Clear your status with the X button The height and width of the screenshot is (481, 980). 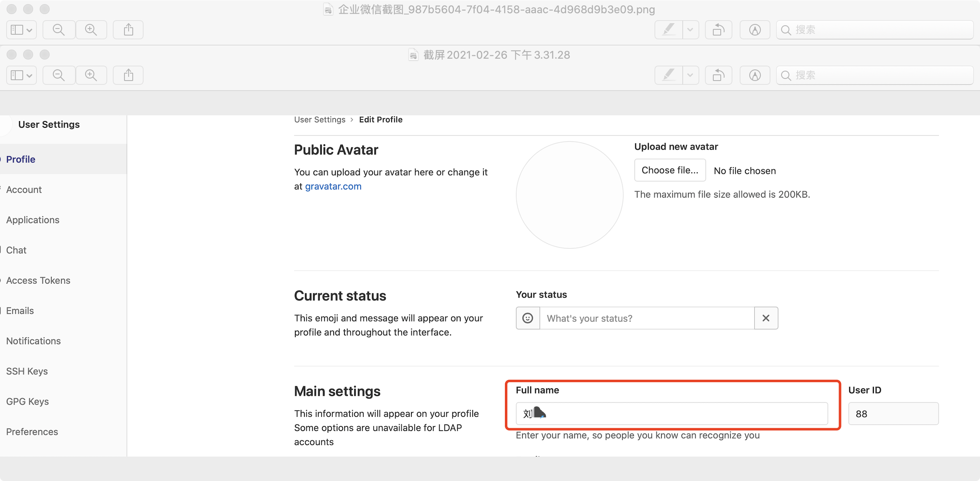coord(766,318)
